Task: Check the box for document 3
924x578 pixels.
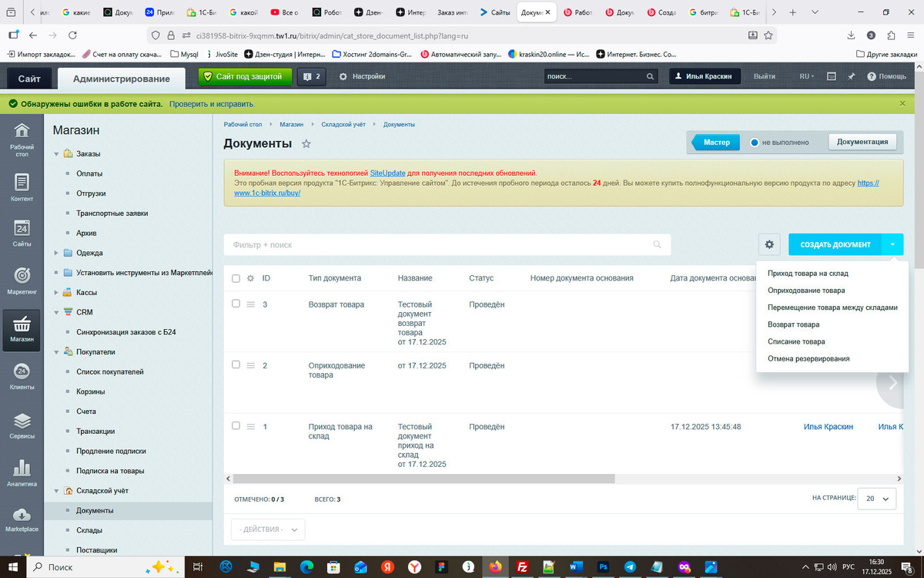Action: click(236, 304)
